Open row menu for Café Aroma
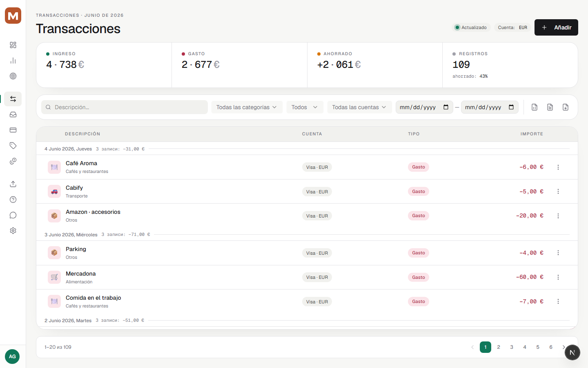 (x=558, y=167)
